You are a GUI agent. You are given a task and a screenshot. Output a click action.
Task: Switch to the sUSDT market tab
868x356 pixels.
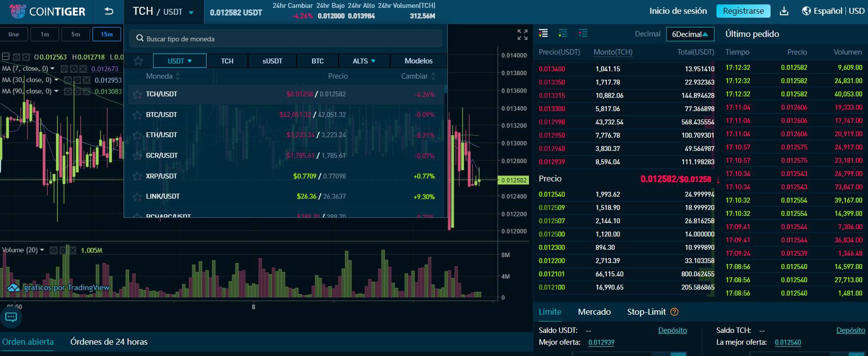click(273, 61)
